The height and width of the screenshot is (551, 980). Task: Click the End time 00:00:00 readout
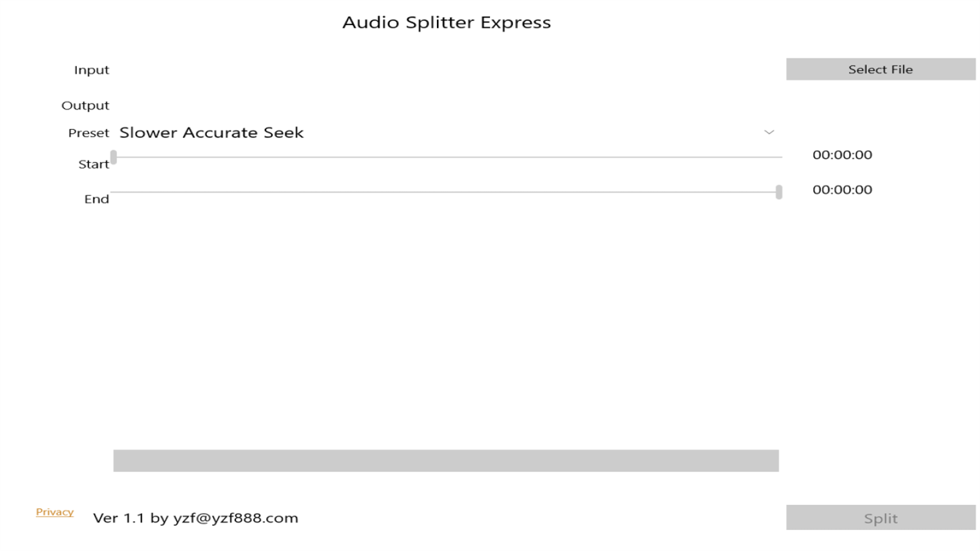point(842,190)
